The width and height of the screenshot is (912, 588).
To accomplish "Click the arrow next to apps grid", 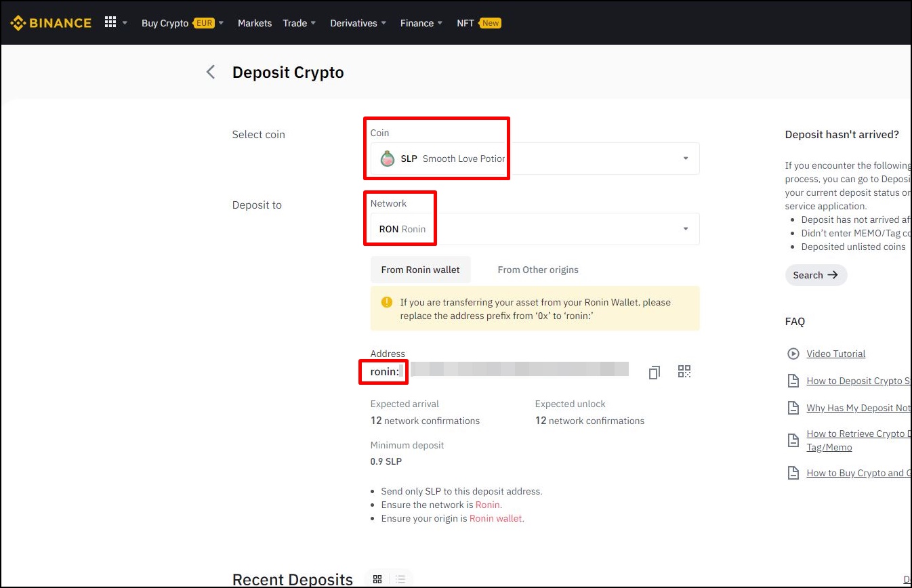I will point(125,23).
